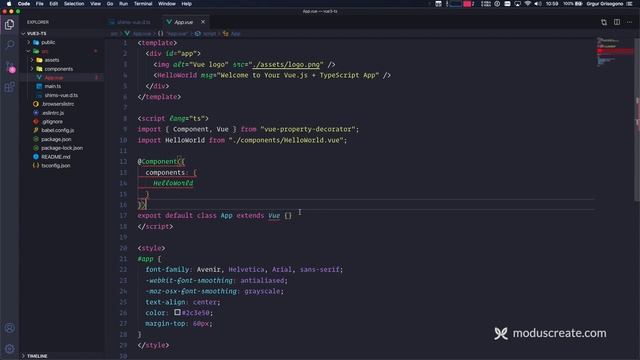Collapse the src folder

tap(62, 51)
